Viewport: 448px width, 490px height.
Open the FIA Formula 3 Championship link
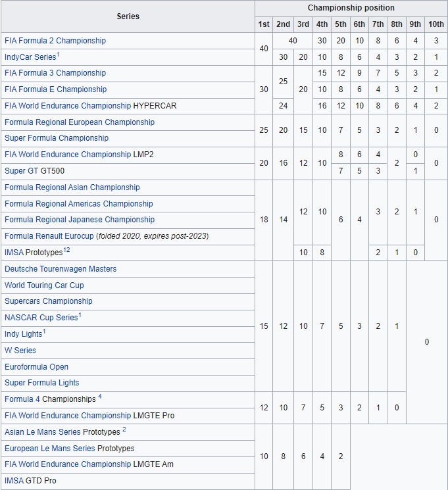(x=55, y=73)
